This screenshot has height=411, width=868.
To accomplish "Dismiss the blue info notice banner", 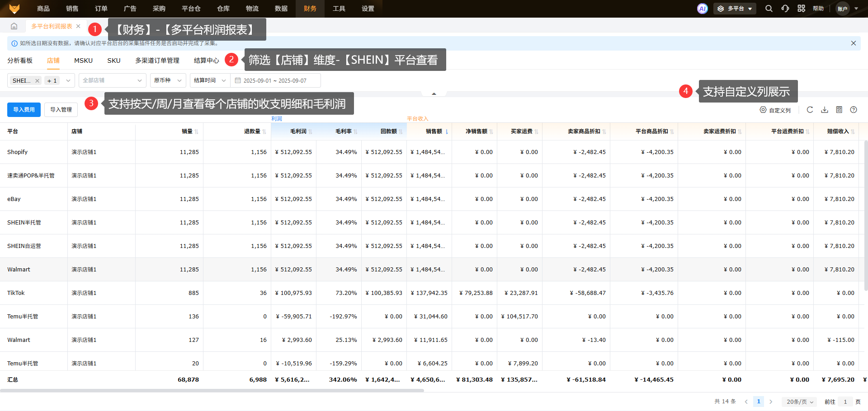I will tap(854, 43).
